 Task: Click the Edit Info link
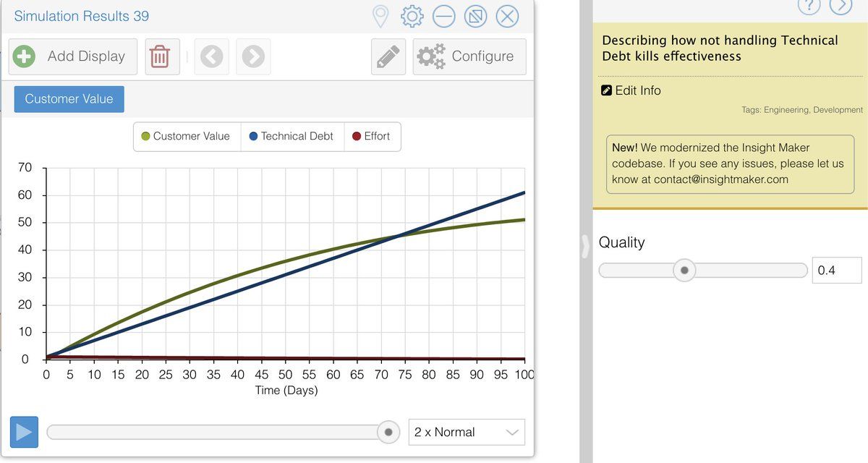(631, 90)
